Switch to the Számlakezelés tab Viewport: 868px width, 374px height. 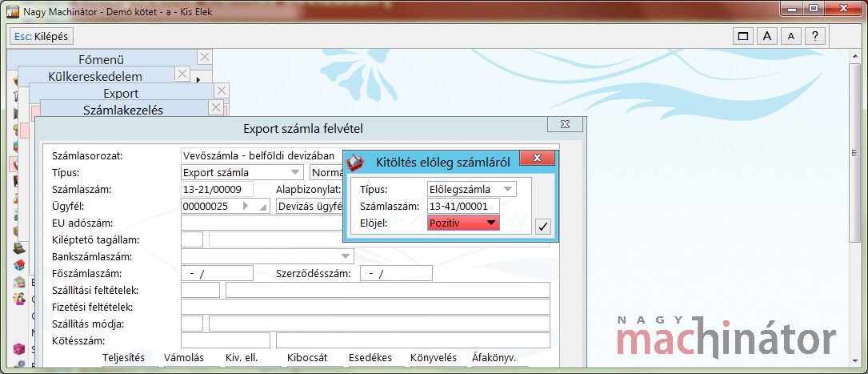click(123, 110)
